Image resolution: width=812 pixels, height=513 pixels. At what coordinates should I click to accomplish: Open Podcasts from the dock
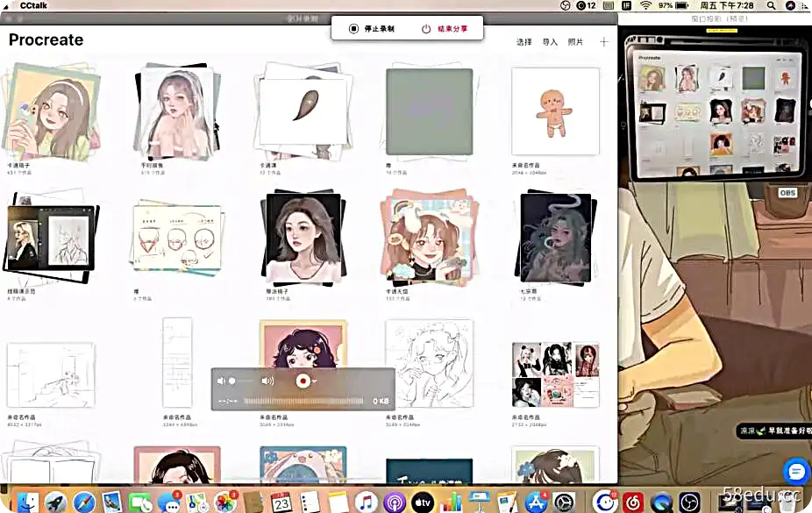(395, 502)
